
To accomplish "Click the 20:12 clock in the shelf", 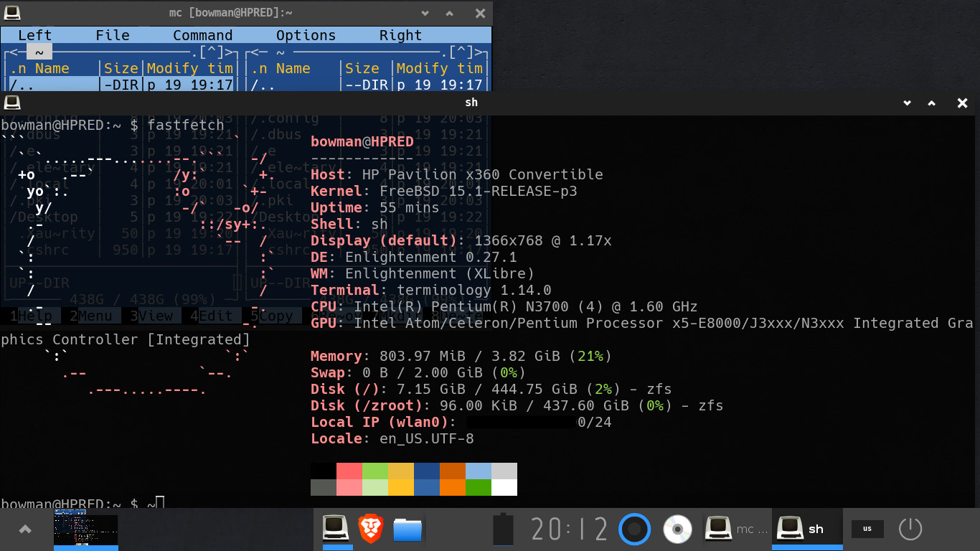I will [570, 529].
